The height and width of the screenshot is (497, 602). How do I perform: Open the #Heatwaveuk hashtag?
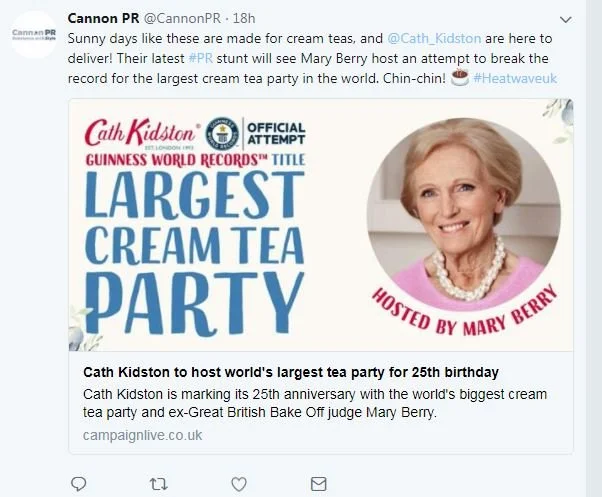pos(515,78)
